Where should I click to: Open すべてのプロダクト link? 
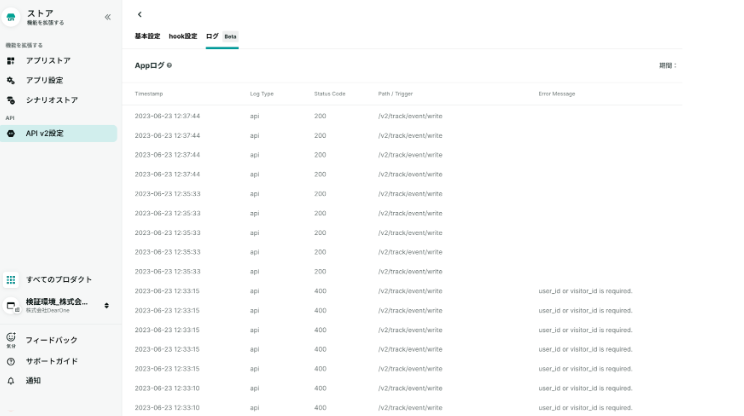[59, 279]
